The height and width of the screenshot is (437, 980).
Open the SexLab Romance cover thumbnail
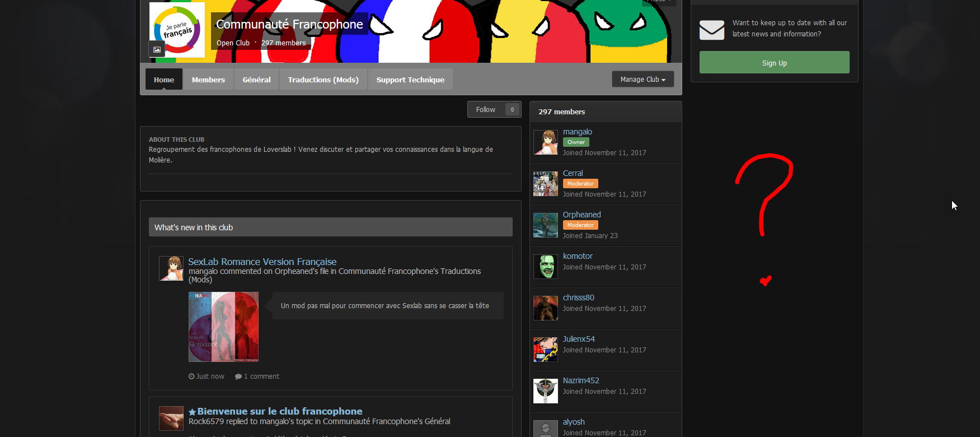click(223, 327)
